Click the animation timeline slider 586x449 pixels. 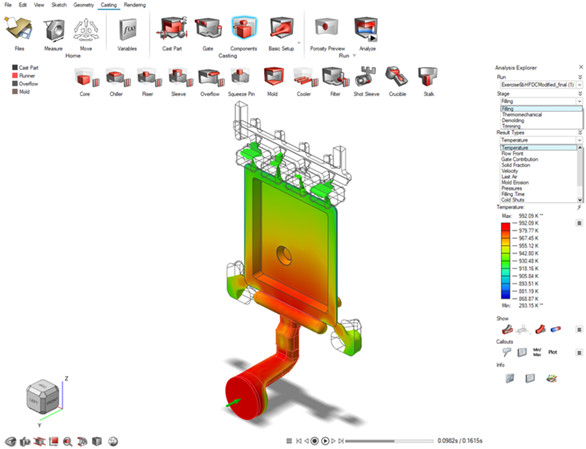(389, 441)
